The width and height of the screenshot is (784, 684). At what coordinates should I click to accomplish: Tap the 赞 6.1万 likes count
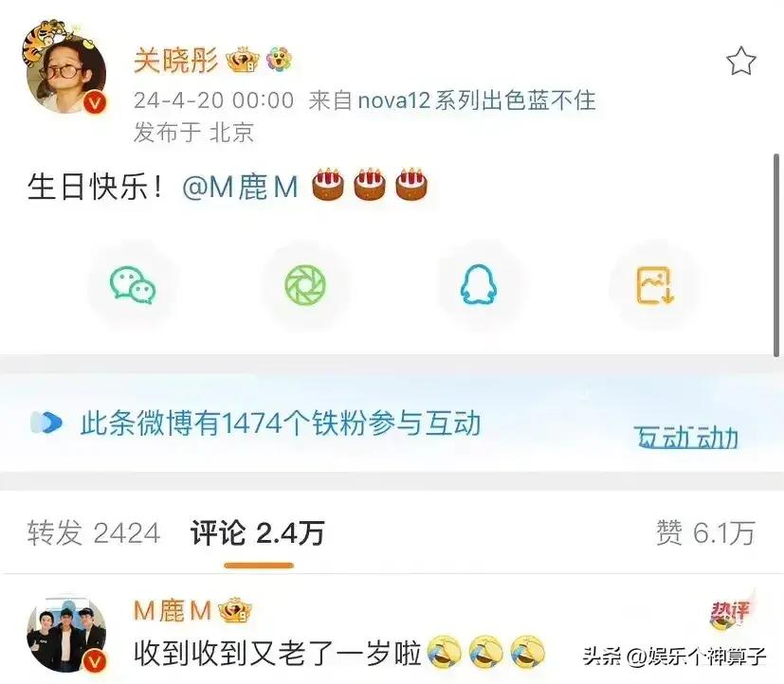(x=705, y=532)
